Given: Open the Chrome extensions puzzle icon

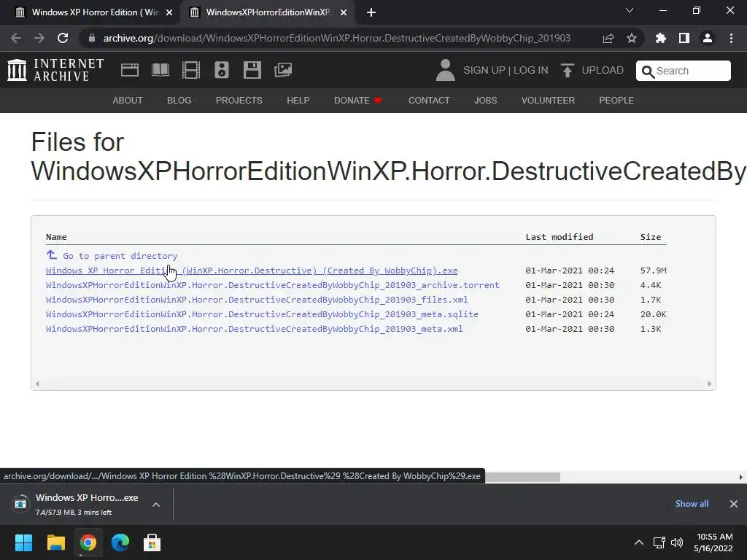Looking at the screenshot, I should 661,38.
